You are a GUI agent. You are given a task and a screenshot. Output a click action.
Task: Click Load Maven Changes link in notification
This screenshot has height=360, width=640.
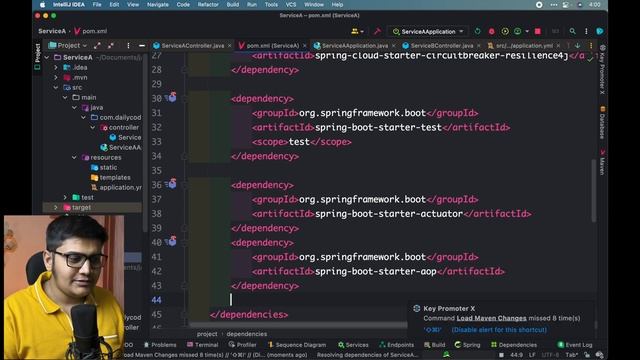(x=491, y=318)
